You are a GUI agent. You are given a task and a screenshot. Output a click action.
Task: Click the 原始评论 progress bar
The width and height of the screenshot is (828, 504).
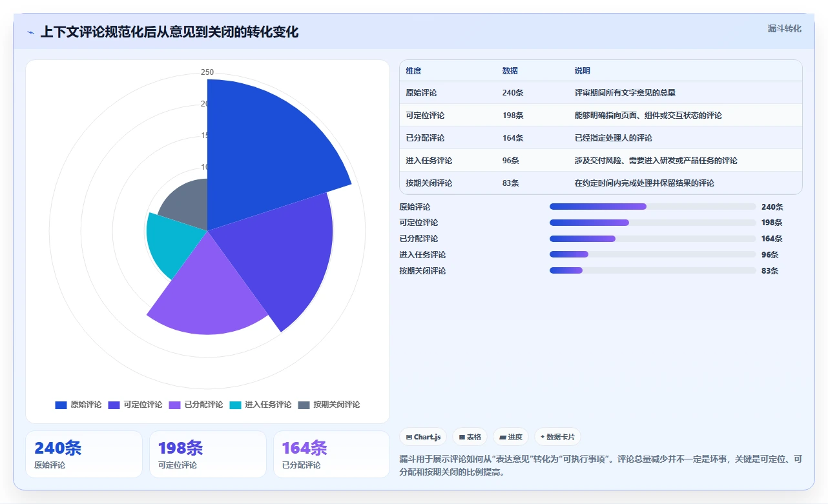652,207
